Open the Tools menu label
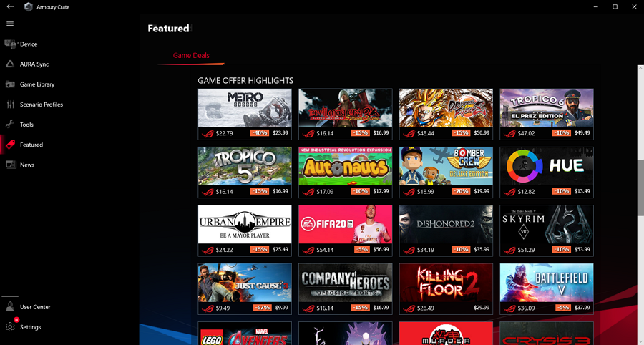 point(26,125)
